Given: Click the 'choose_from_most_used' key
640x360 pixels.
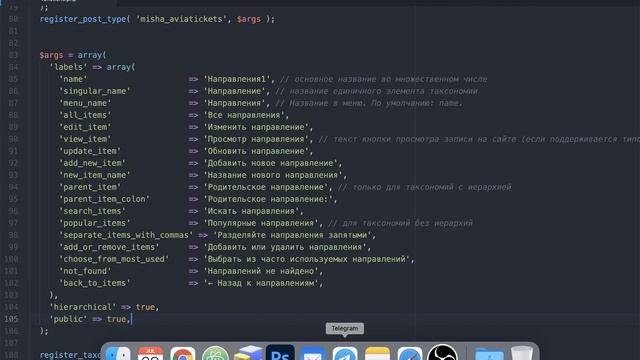Looking at the screenshot, I should click(114, 259).
